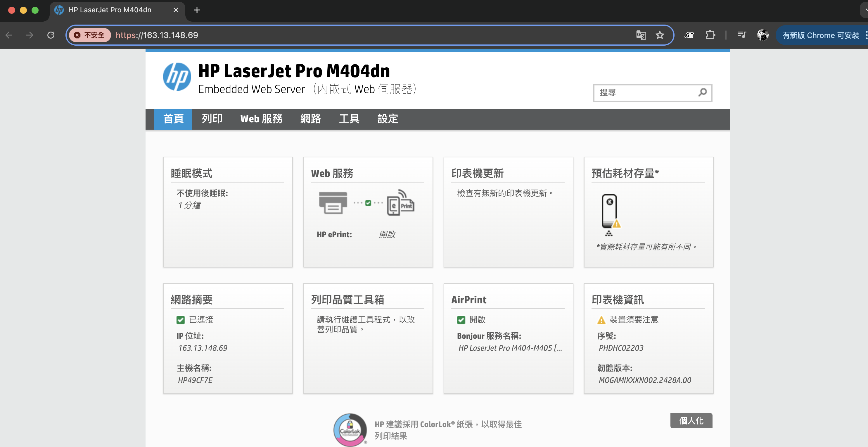Image resolution: width=868 pixels, height=447 pixels.
Task: Click the search magnifier icon
Action: [703, 92]
